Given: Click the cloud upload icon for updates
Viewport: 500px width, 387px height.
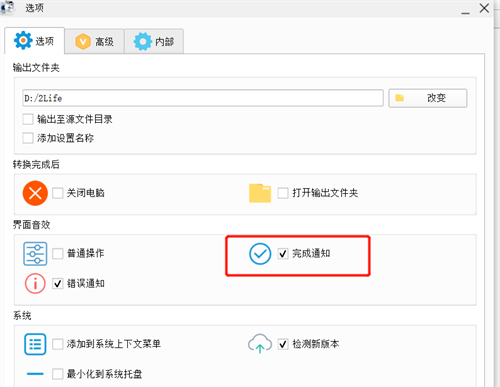Looking at the screenshot, I should [260, 343].
